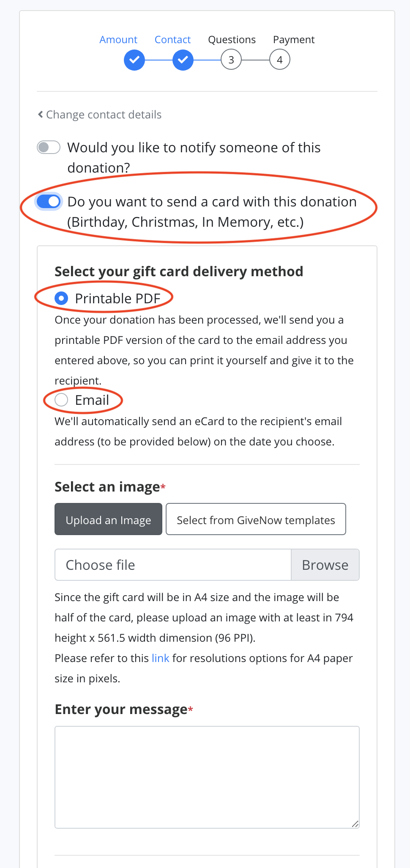
Task: Select the Email delivery radio button
Action: click(61, 399)
